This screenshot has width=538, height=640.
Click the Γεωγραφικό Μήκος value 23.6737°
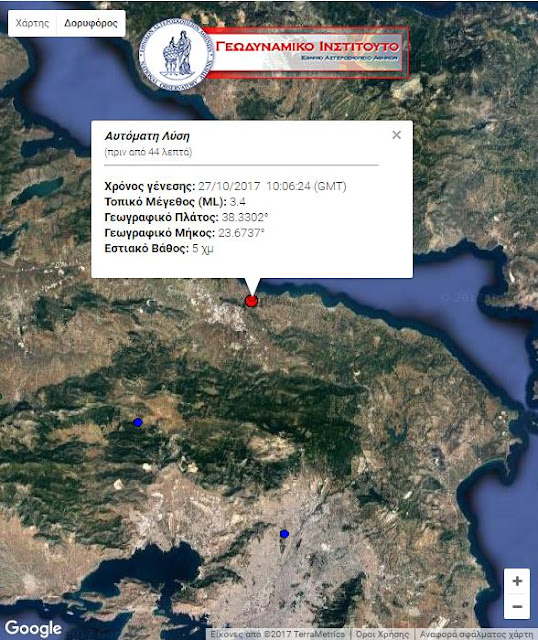pos(241,233)
